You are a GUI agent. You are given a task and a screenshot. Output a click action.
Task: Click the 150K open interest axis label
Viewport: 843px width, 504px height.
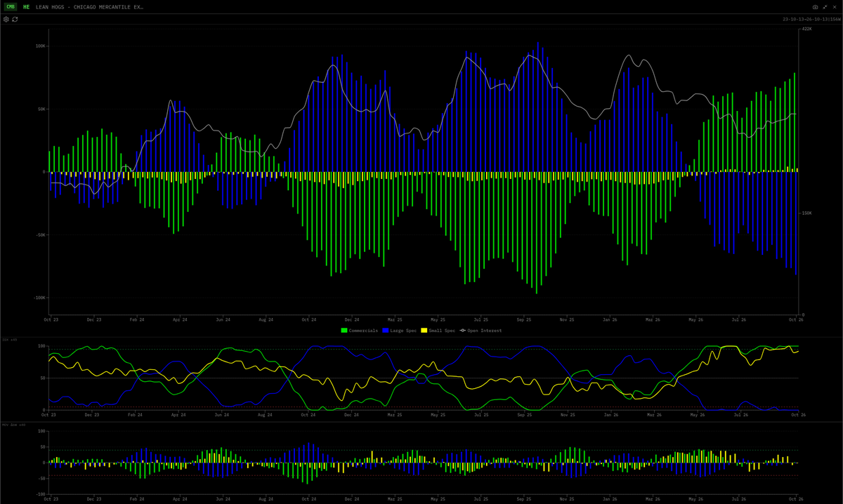click(x=806, y=213)
